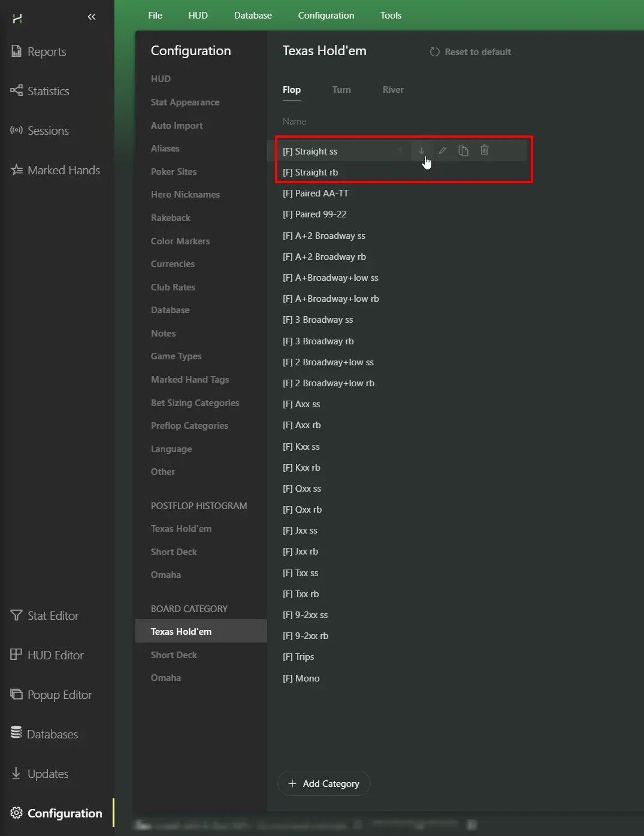Move Straight ss category down with arrow

[421, 151]
